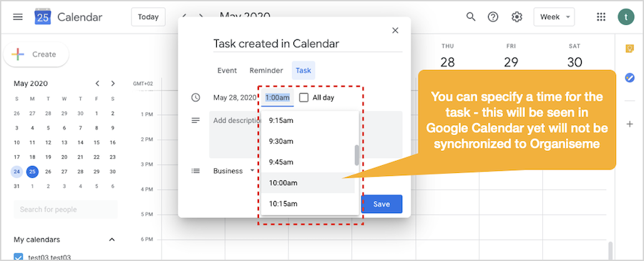Close the task creation dialog
The height and width of the screenshot is (261, 644).
click(x=395, y=31)
